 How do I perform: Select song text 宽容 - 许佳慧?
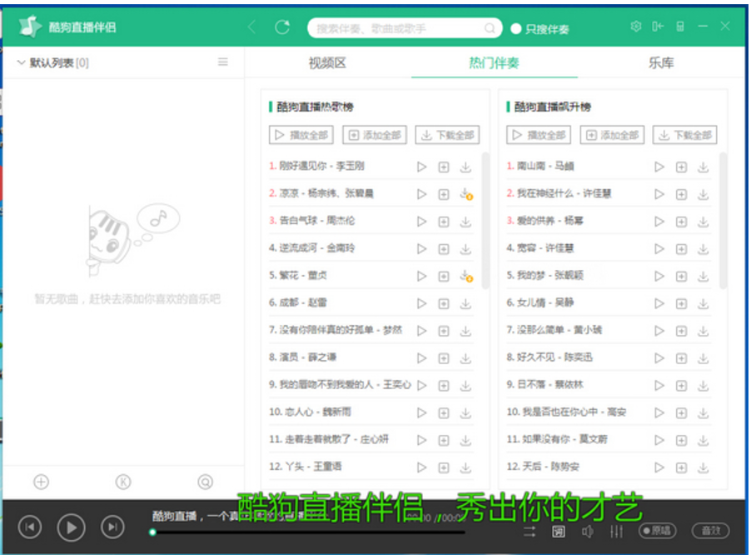click(545, 248)
